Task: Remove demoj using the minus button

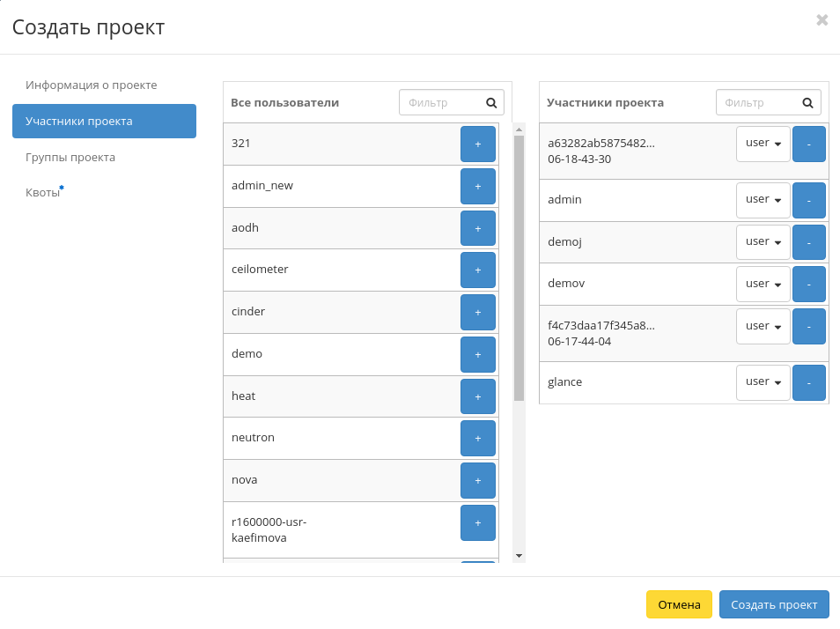Action: 808,242
